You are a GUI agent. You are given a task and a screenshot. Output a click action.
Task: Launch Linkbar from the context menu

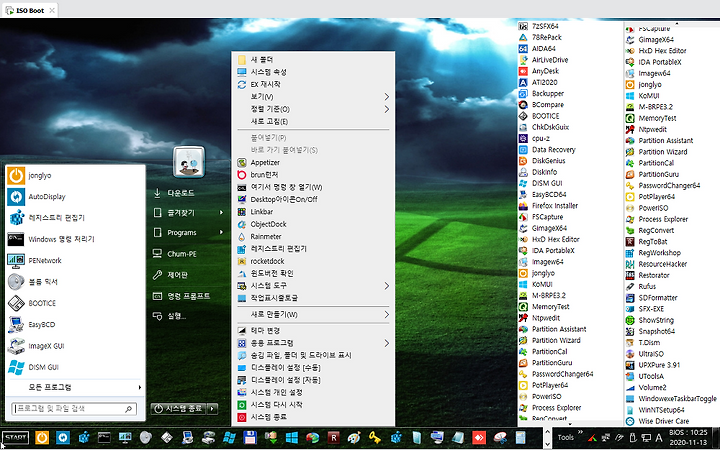click(x=313, y=212)
